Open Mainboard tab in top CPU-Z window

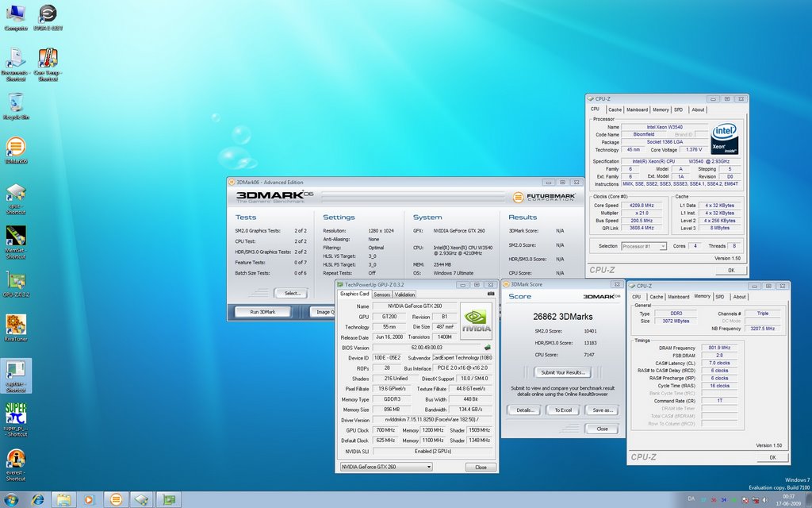[x=637, y=110]
